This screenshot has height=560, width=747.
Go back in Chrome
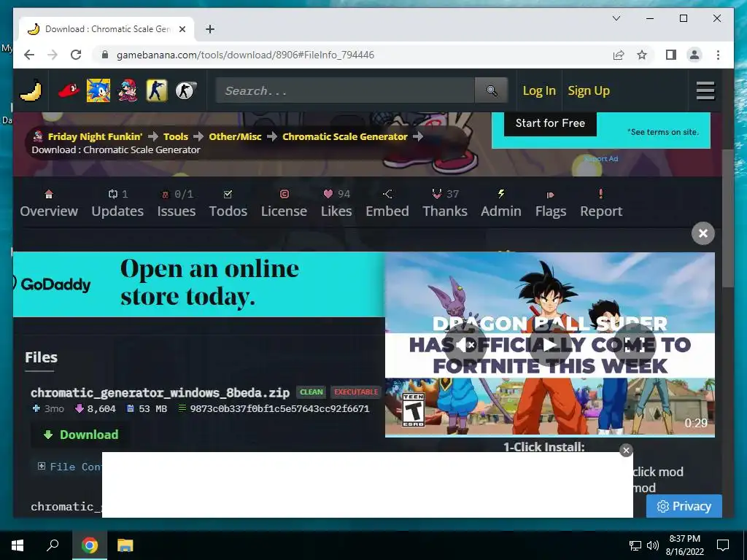(29, 55)
